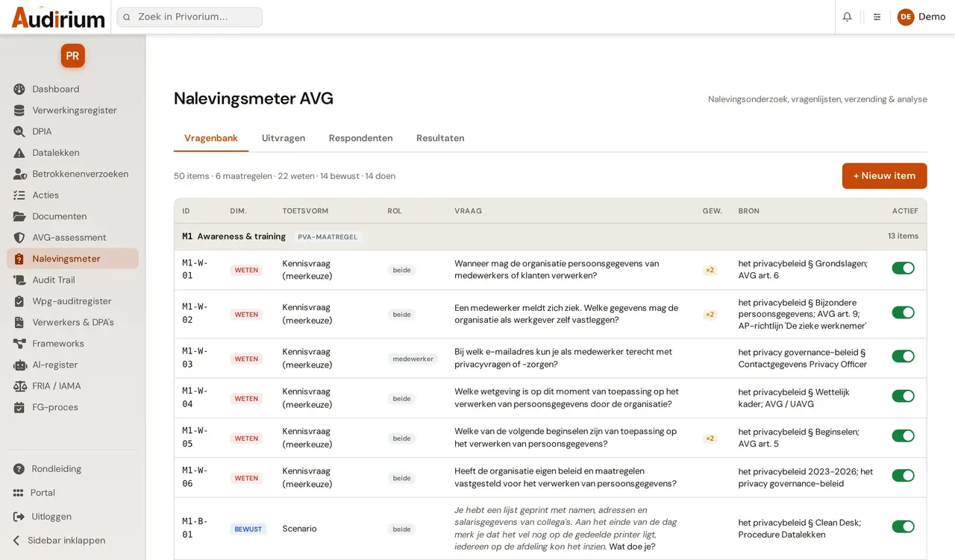The width and height of the screenshot is (955, 560).
Task: Open the Resultaten tab
Action: tap(440, 138)
